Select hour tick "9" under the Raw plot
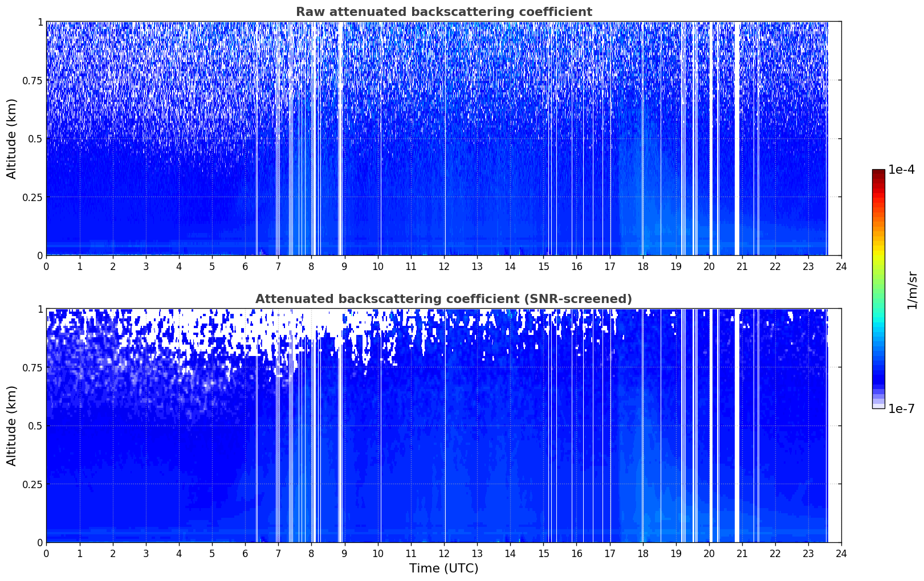924x581 pixels. point(344,266)
